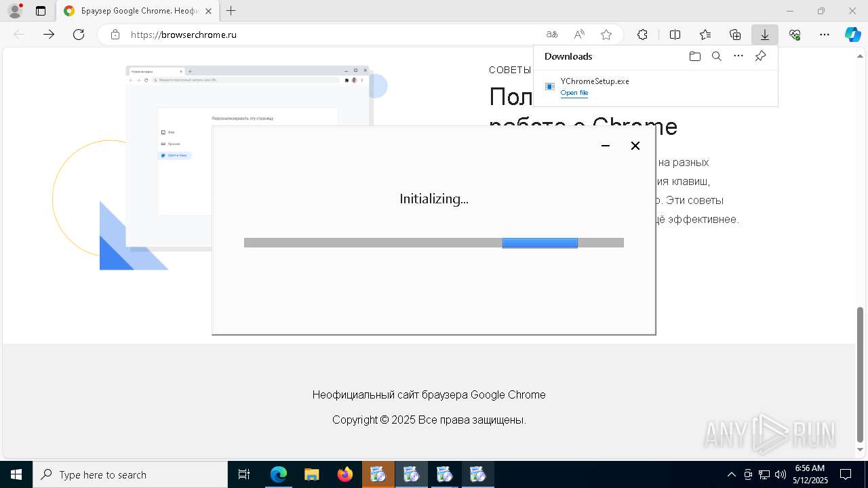Toggle the Downloads toolbar button
This screenshot has width=868, height=488.
click(x=765, y=35)
